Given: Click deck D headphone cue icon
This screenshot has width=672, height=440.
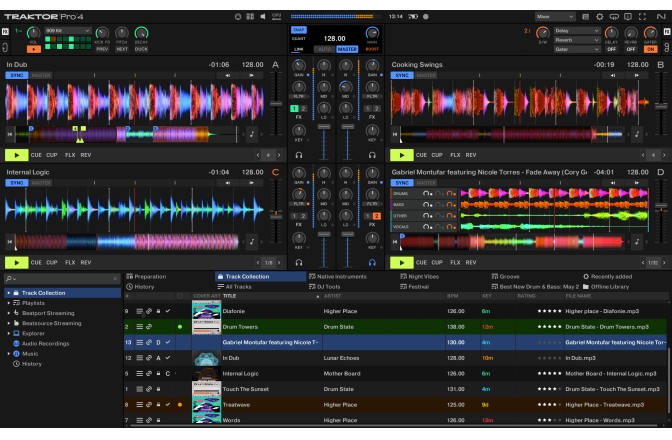Looking at the screenshot, I should tap(373, 263).
